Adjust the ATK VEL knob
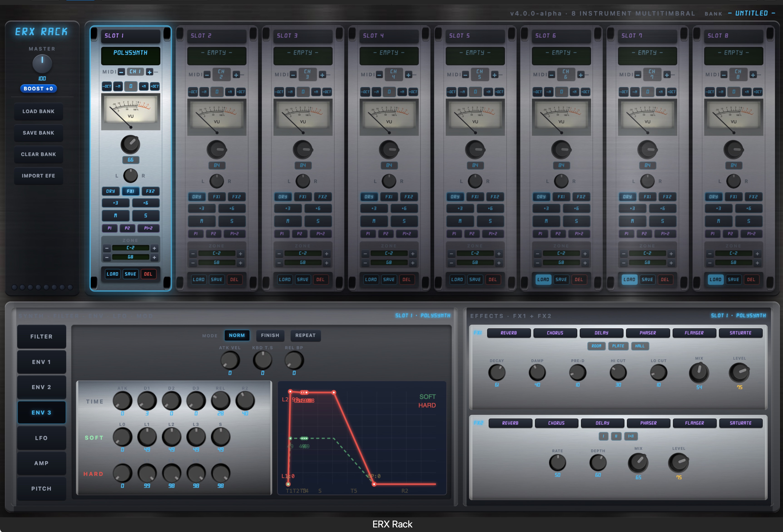 230,360
